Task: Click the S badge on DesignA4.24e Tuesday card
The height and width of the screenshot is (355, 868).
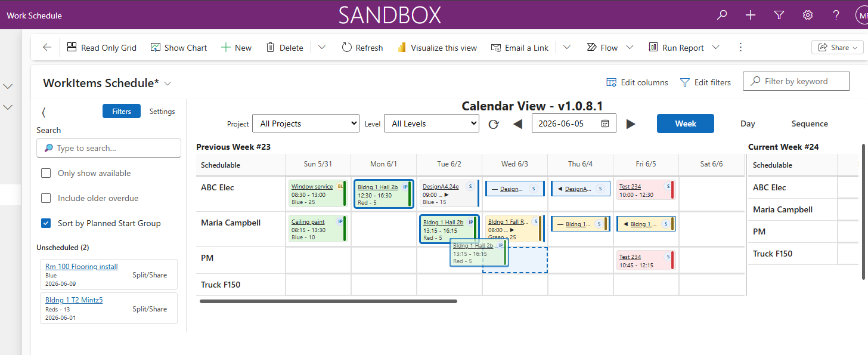Action: [469, 186]
